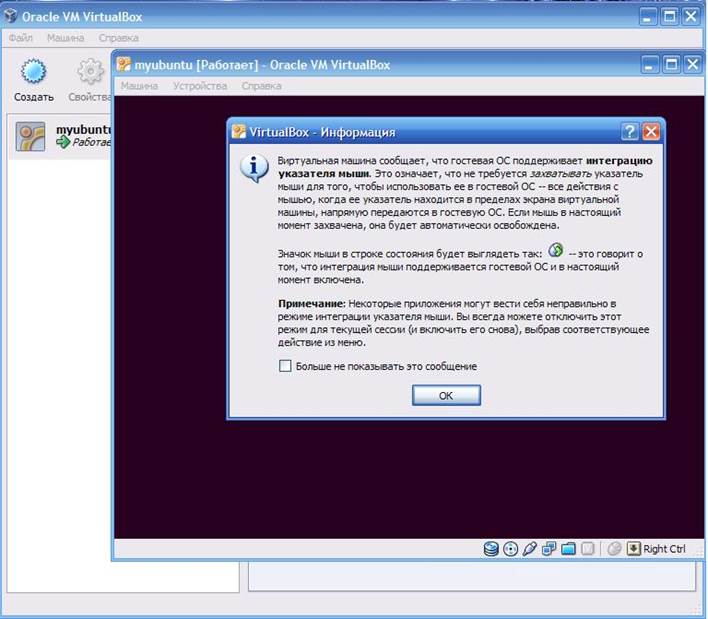The image size is (708, 619).
Task: Confirm the information dialog with OK
Action: (446, 395)
